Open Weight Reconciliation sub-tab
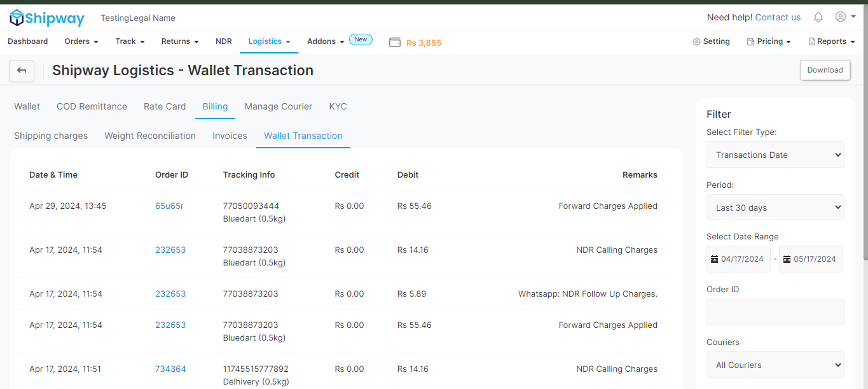The width and height of the screenshot is (868, 389). [x=150, y=136]
